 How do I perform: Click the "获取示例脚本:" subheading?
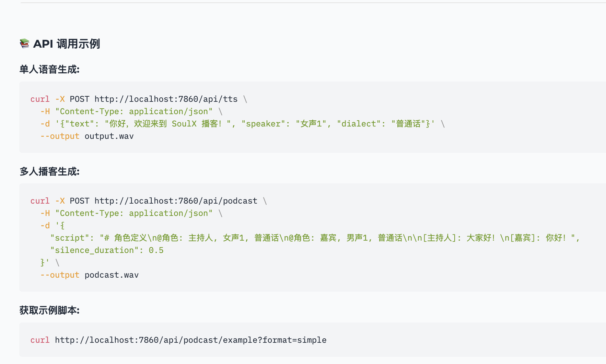[49, 310]
